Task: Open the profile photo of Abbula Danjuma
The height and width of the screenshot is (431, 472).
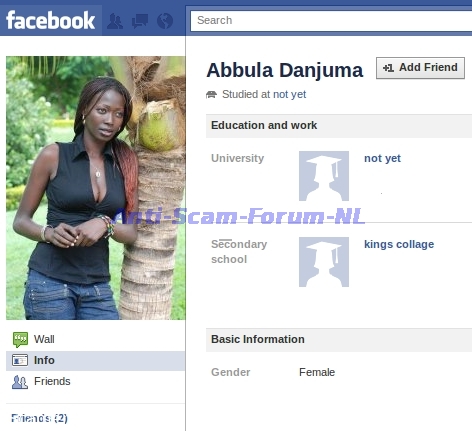Action: click(96, 188)
